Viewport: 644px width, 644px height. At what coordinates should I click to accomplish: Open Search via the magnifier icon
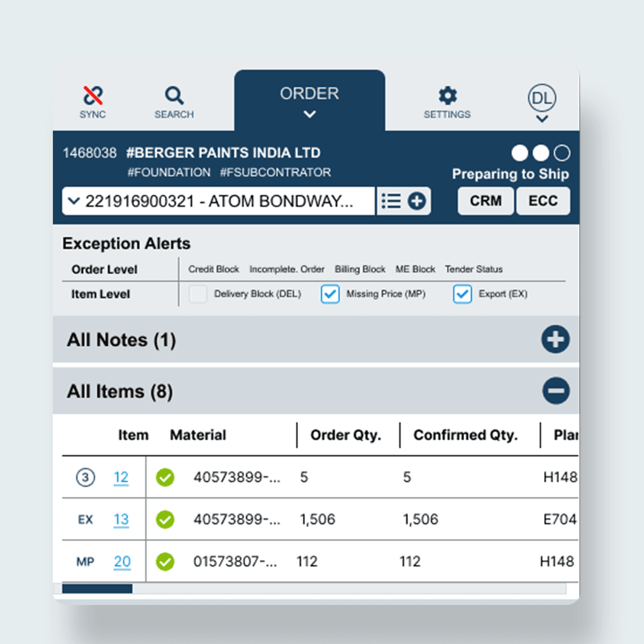pos(174,96)
